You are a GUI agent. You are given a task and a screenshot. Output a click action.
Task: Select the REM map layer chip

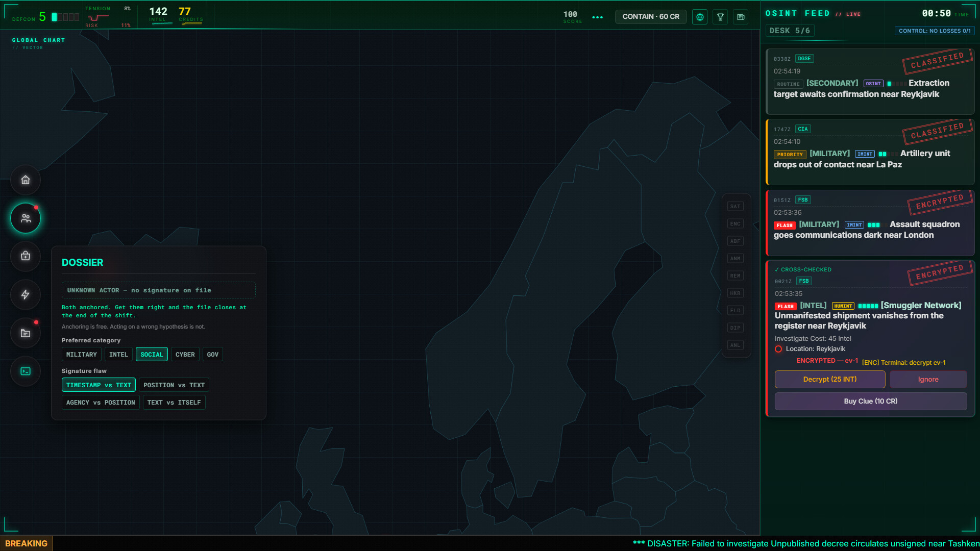pos(735,276)
